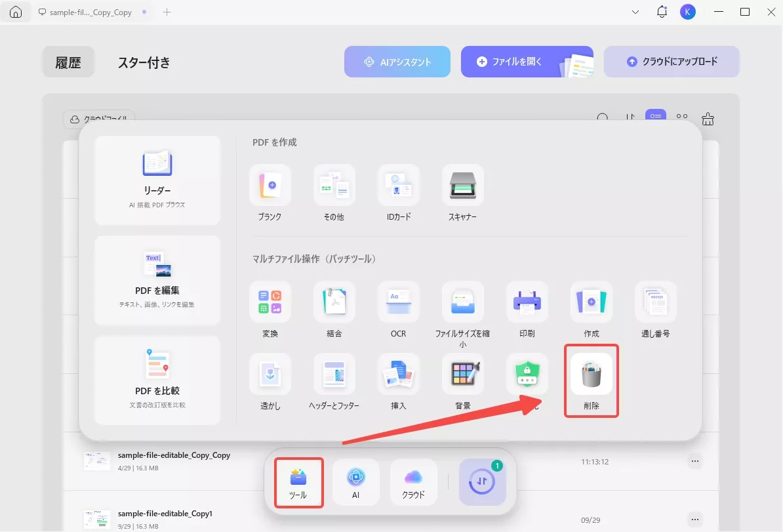Switch to the 履歴 tab

coord(68,62)
